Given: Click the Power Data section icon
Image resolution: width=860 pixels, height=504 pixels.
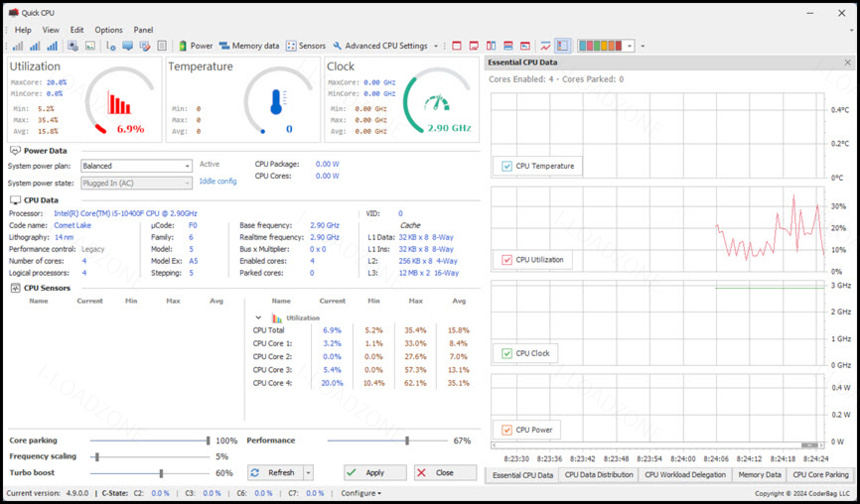Looking at the screenshot, I should coord(15,151).
